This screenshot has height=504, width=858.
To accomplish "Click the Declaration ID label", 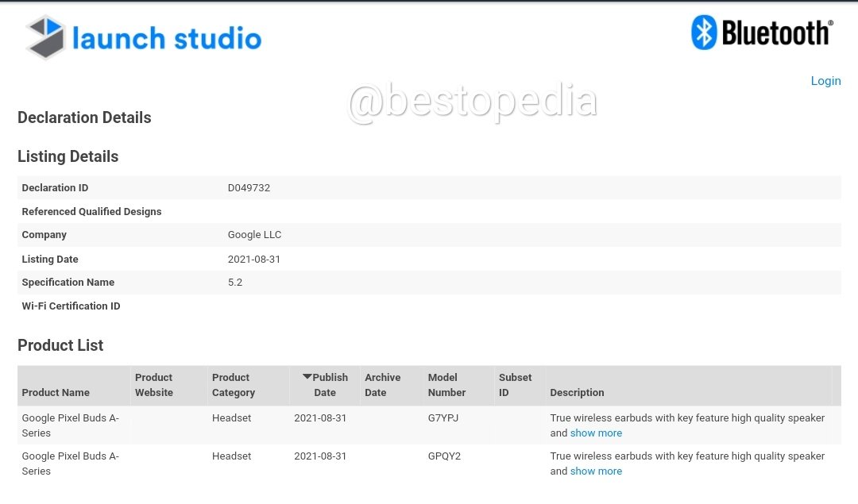I will pos(55,187).
